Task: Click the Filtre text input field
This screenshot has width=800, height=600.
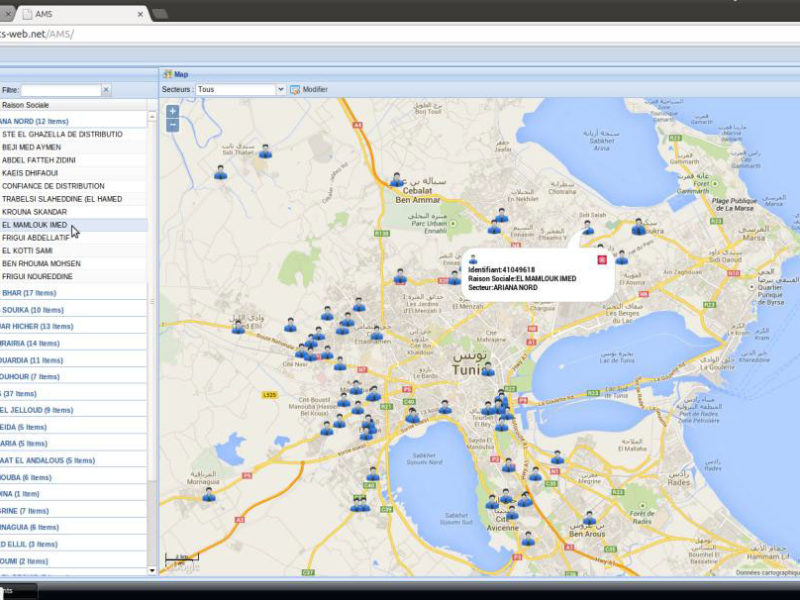Action: coord(60,90)
